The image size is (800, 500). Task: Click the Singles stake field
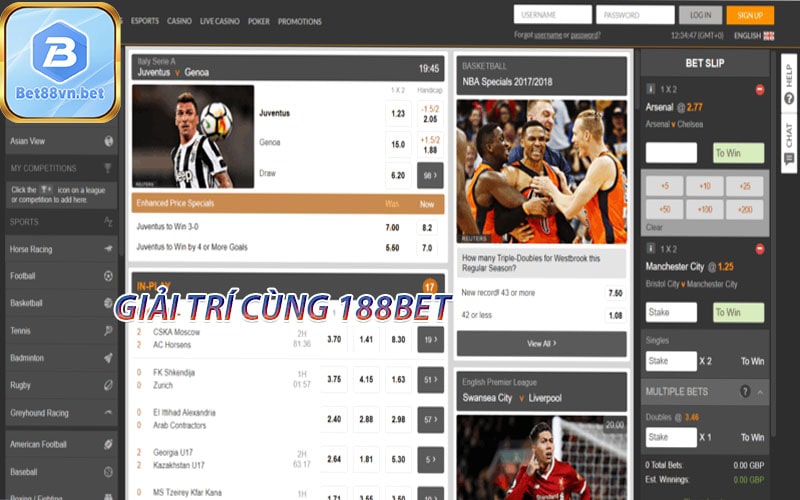671,361
